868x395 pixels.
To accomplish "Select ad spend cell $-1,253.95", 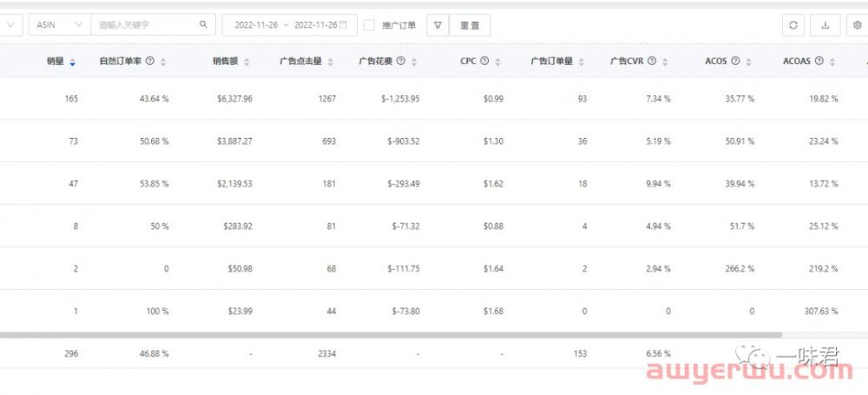I will click(x=400, y=99).
